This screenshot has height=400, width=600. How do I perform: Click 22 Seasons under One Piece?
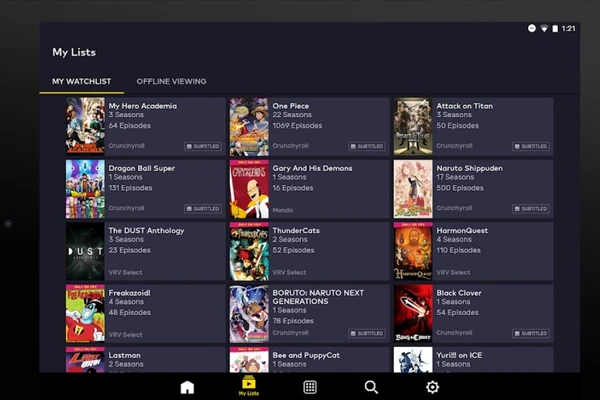click(x=292, y=115)
